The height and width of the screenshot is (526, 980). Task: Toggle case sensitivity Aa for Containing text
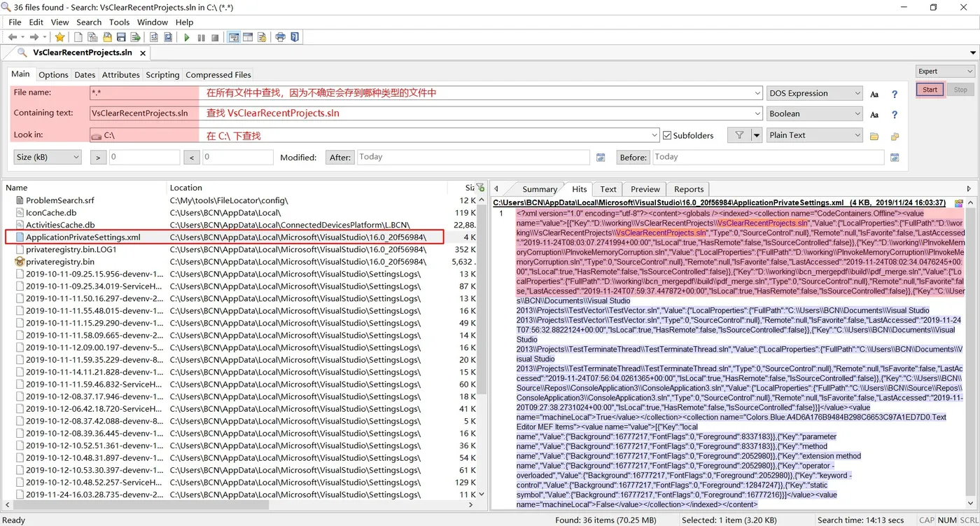pyautogui.click(x=874, y=114)
